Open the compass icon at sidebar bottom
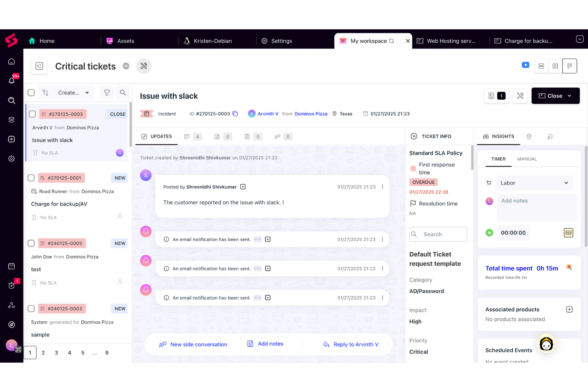The image size is (588, 392). (x=12, y=324)
